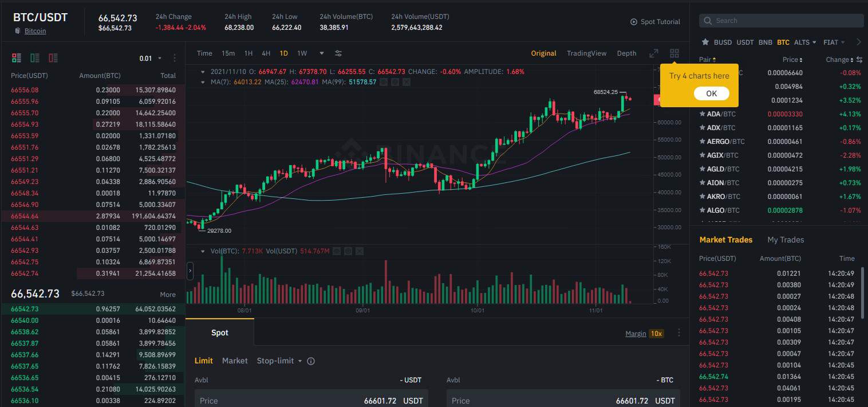
Task: Click More in the order book
Action: 168,295
